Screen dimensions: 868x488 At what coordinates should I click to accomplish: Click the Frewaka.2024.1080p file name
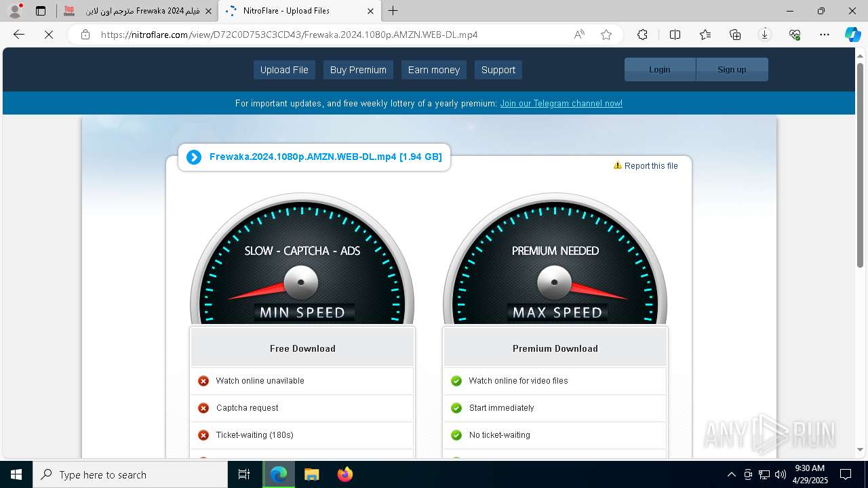point(325,157)
